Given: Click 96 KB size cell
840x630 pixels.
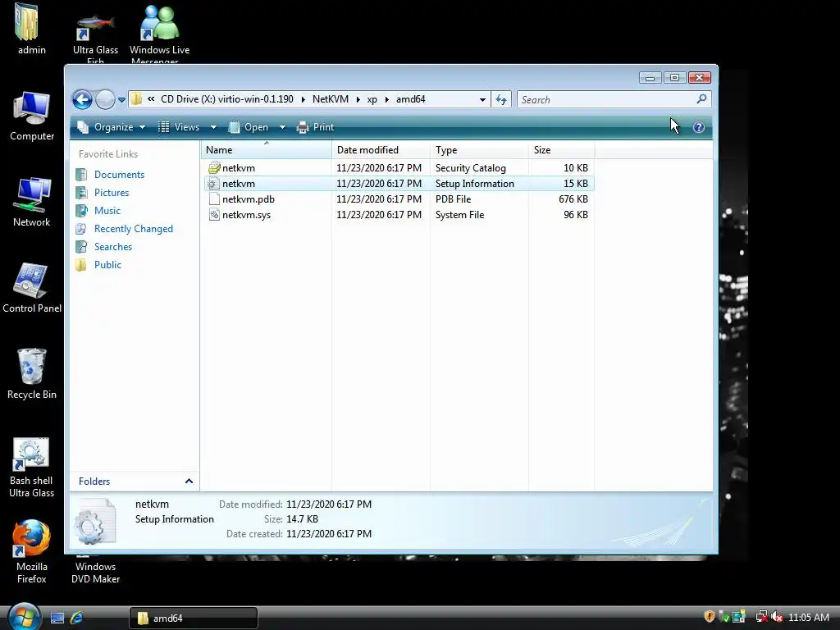Looking at the screenshot, I should click(575, 214).
